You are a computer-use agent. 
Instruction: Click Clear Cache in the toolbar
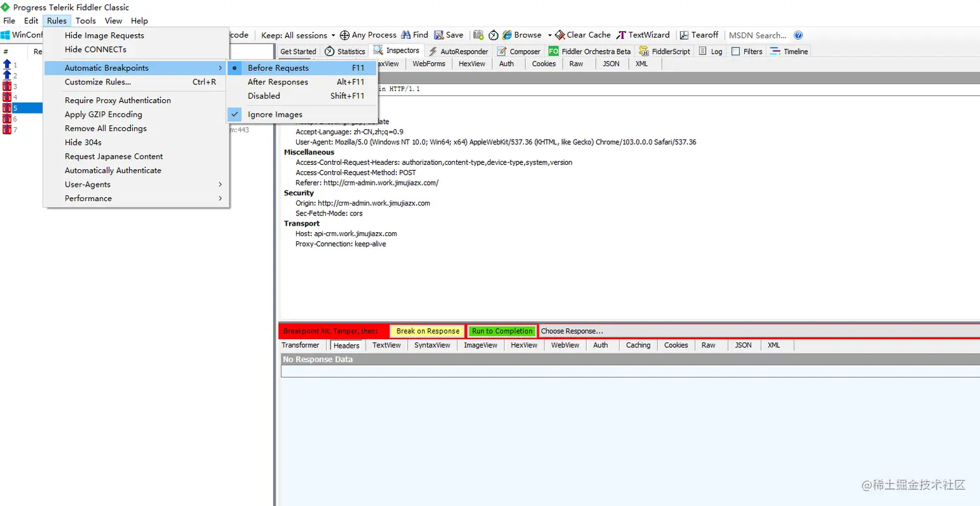click(x=583, y=35)
